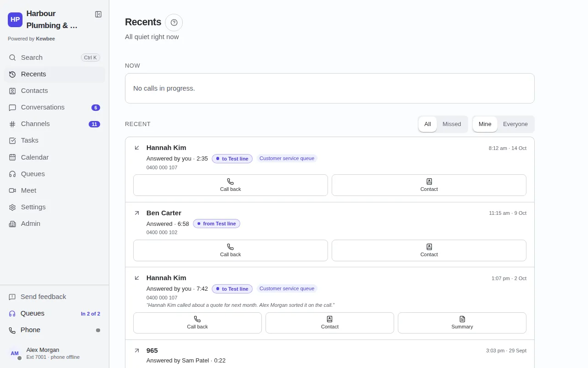This screenshot has height=368, width=588.
Task: Toggle Queues membership 'In 2 of 2'
Action: click(x=55, y=313)
